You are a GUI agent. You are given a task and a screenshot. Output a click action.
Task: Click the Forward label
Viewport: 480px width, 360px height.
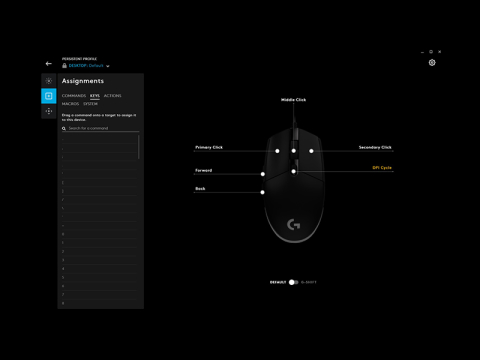point(203,170)
